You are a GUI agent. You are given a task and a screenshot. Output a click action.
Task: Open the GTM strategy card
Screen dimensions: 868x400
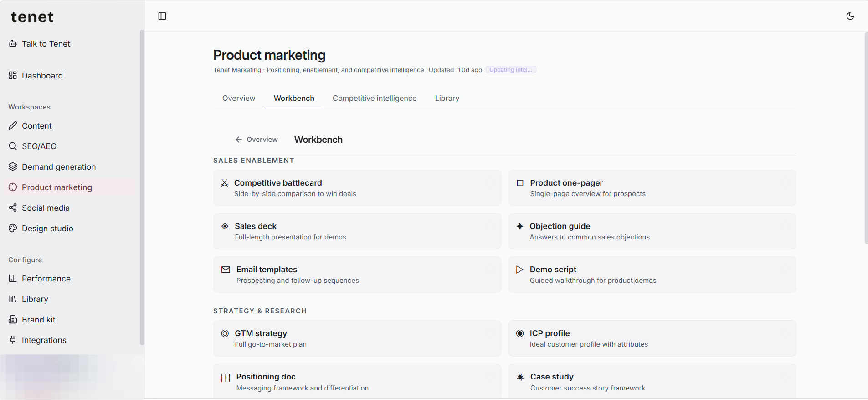click(x=357, y=338)
